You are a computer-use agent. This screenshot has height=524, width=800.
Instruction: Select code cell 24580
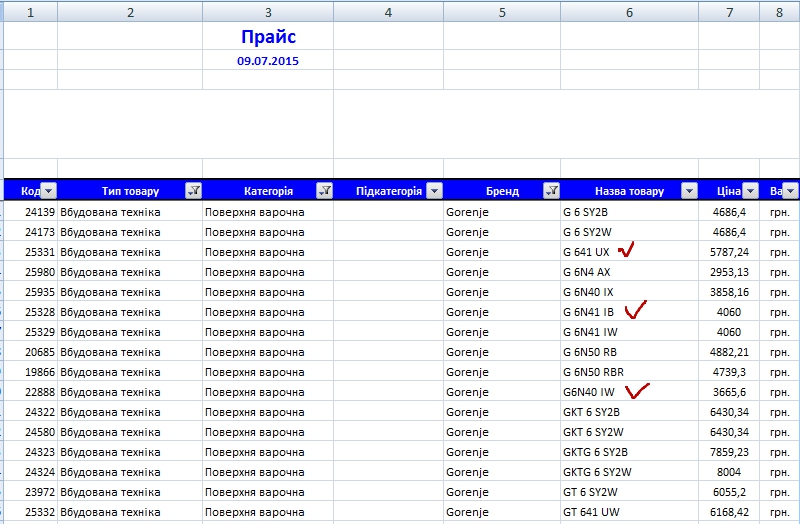[31, 432]
